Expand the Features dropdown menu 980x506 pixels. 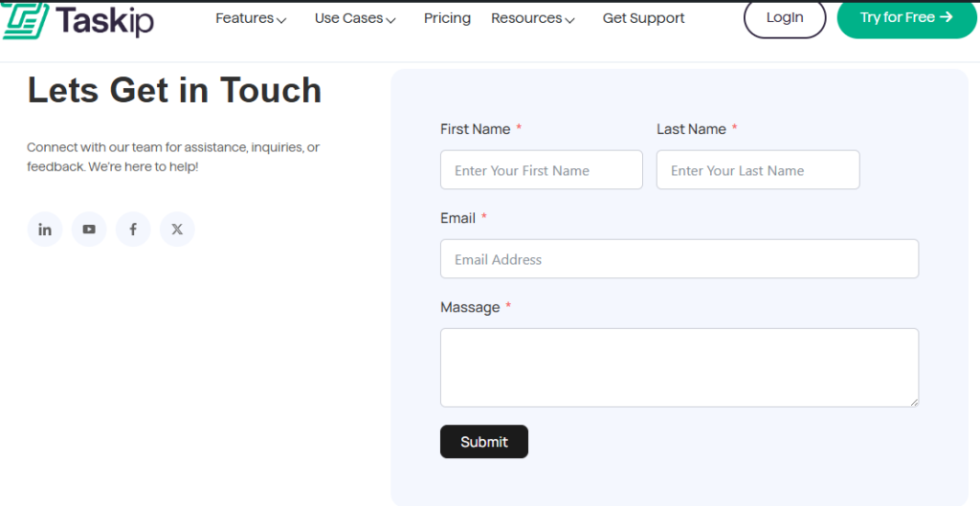pos(251,18)
